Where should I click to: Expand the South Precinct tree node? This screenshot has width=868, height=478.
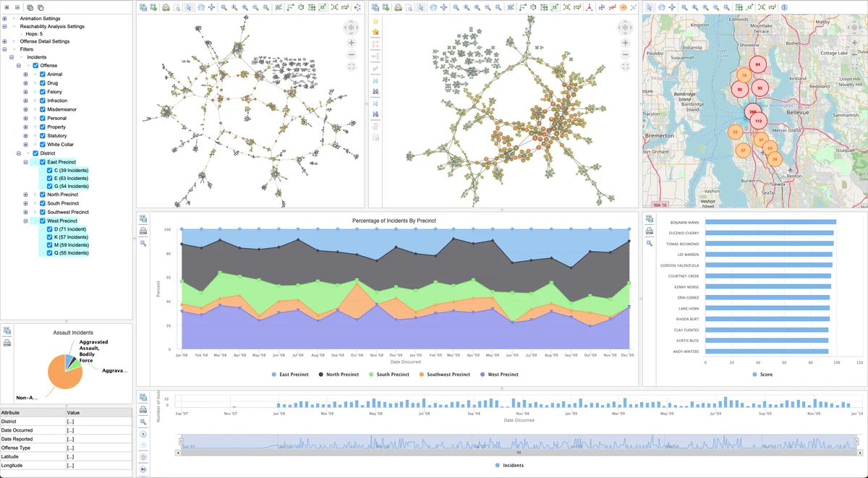26,203
